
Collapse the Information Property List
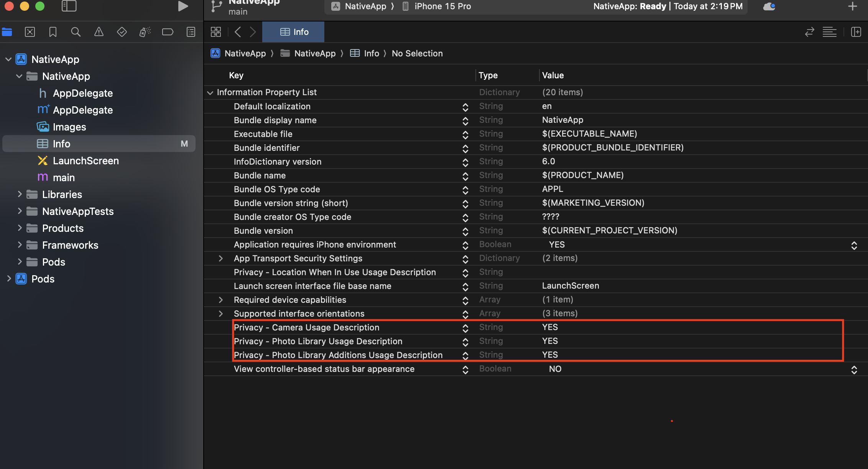(x=210, y=92)
